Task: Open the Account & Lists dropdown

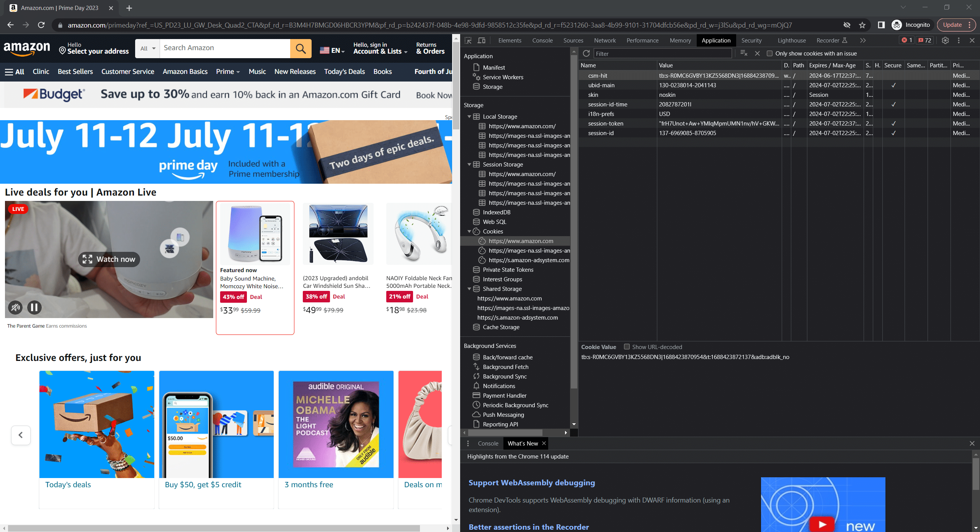Action: (x=380, y=48)
